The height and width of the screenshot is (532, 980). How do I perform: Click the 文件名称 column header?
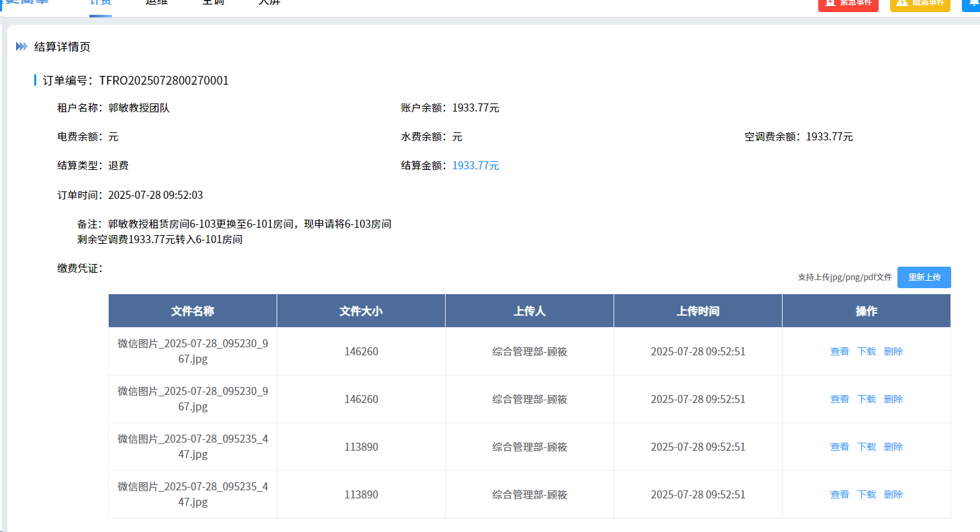coord(193,311)
